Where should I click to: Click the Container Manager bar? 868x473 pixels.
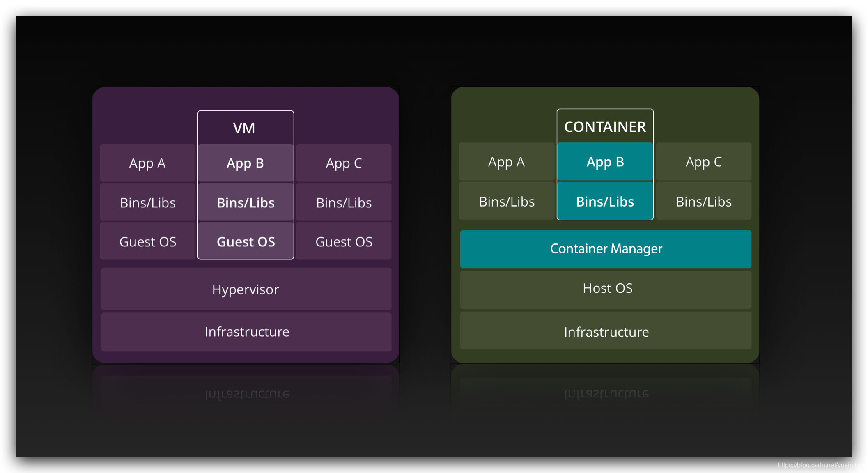606,249
